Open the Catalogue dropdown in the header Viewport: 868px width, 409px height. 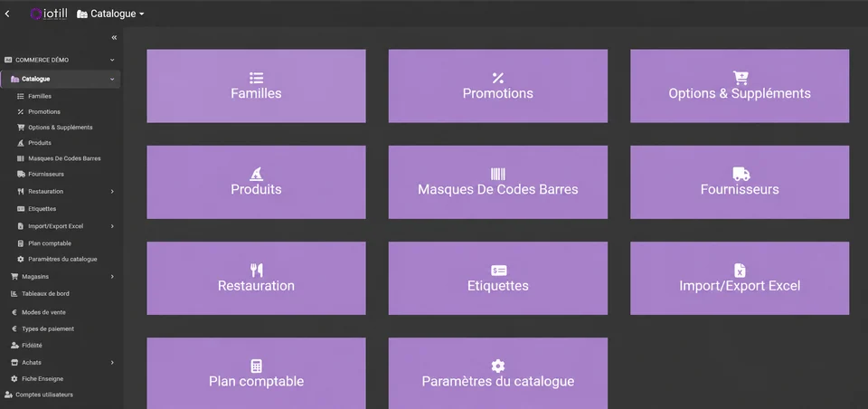pos(110,14)
